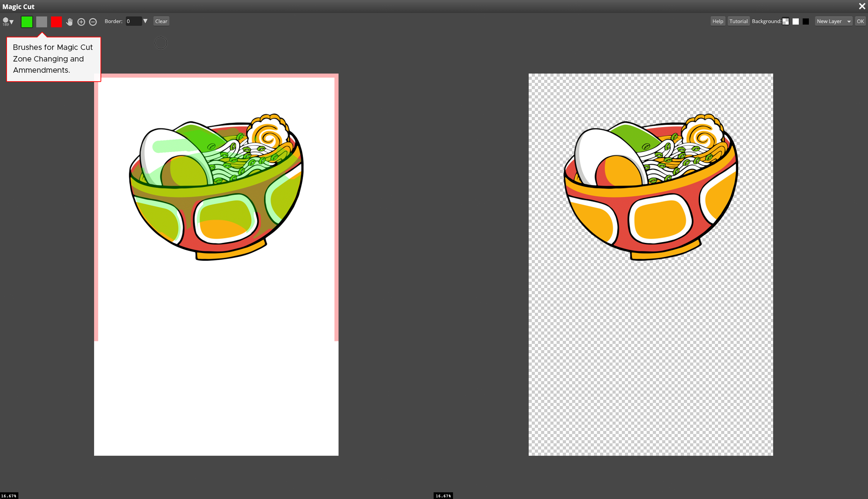Select the zoom in tool

pyautogui.click(x=81, y=22)
